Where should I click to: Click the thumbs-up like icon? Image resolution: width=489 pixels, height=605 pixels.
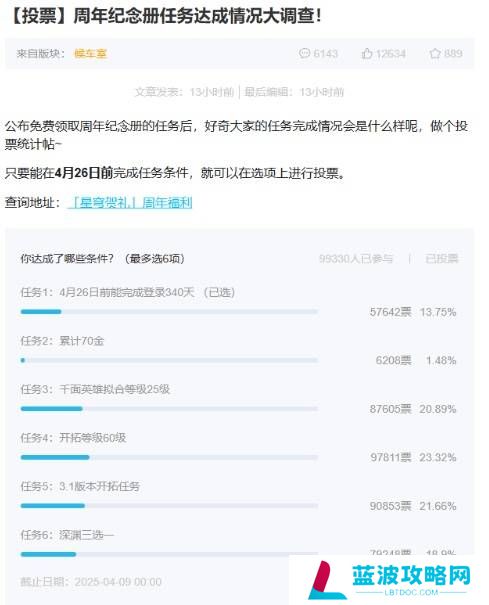click(367, 53)
